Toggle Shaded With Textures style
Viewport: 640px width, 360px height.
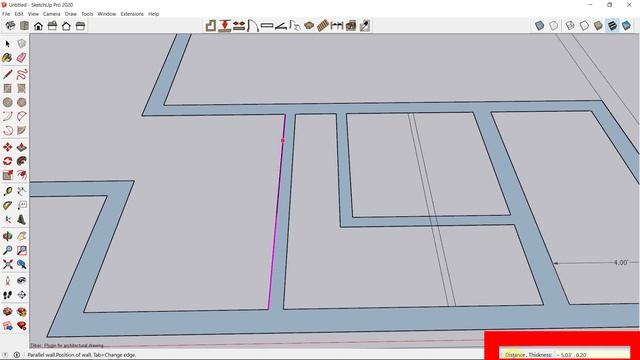(612, 25)
